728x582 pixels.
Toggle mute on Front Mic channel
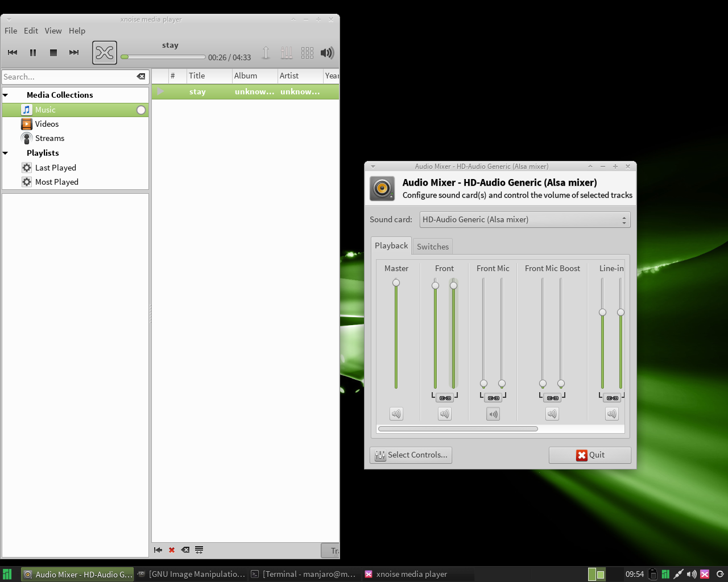tap(493, 414)
